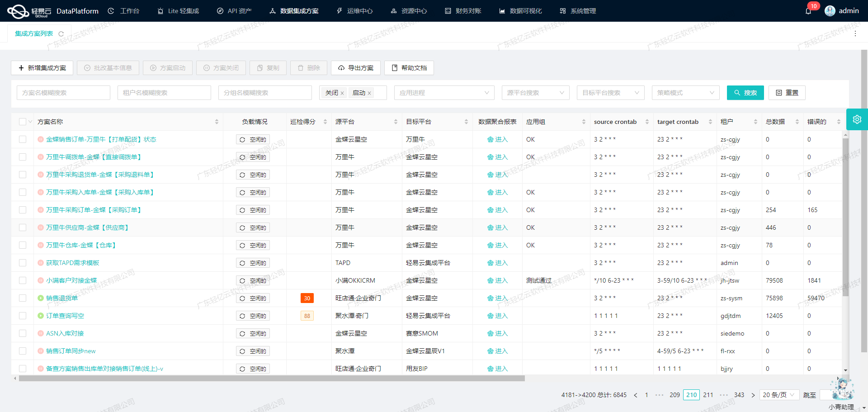
Task: Open the more options (⋮) menu top right
Action: pyautogui.click(x=856, y=33)
